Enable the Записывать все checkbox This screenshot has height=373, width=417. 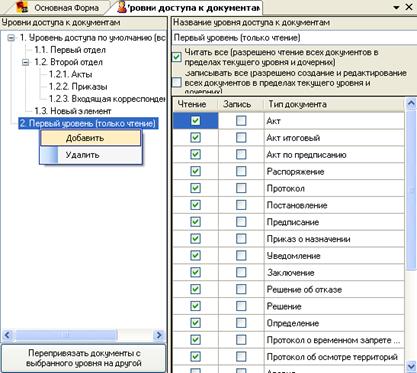tap(177, 82)
